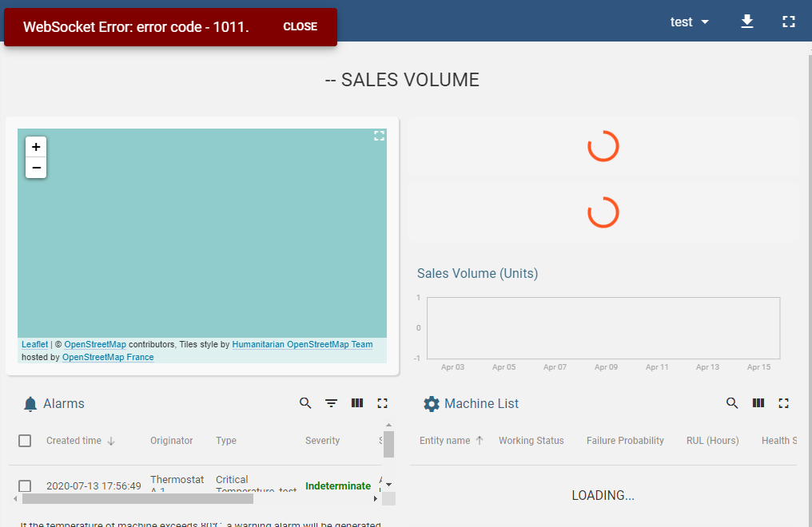
Task: Open the OpenStreetMap contributors link
Action: click(94, 344)
